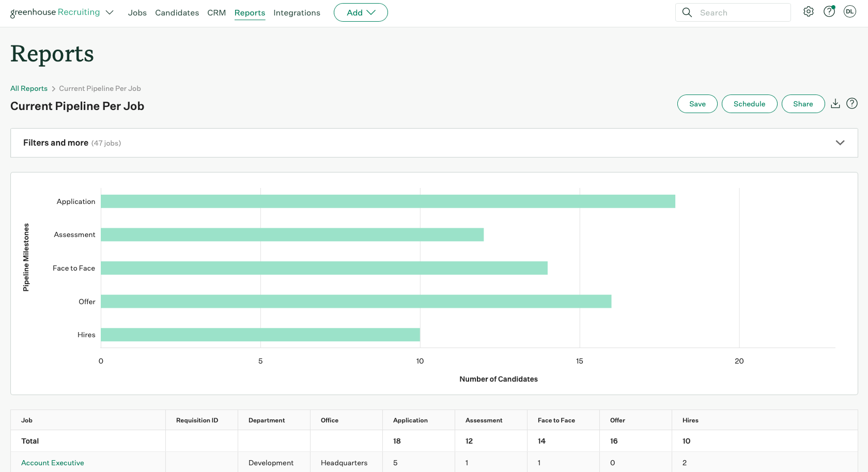Image resolution: width=868 pixels, height=472 pixels.
Task: Click the Application bar in chart
Action: click(x=388, y=201)
